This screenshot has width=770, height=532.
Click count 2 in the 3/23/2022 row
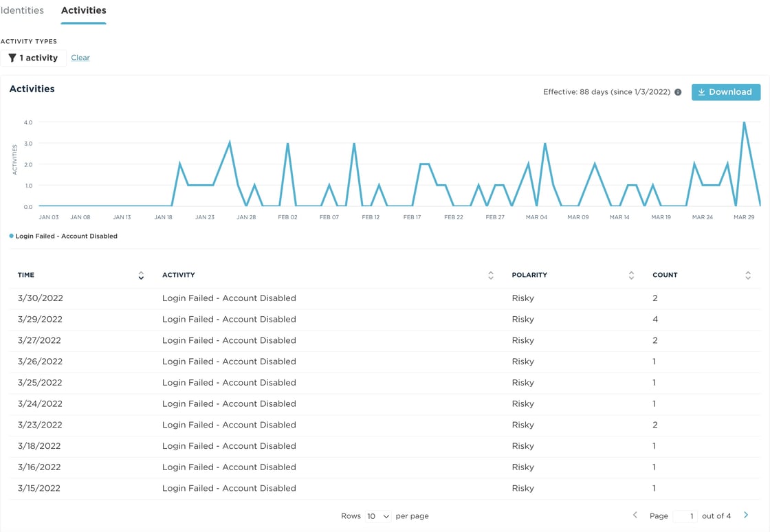pyautogui.click(x=655, y=425)
